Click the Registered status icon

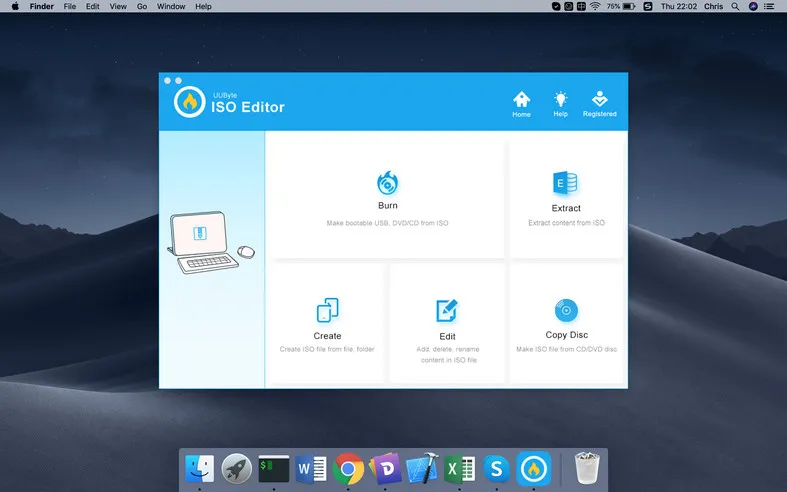(x=599, y=104)
